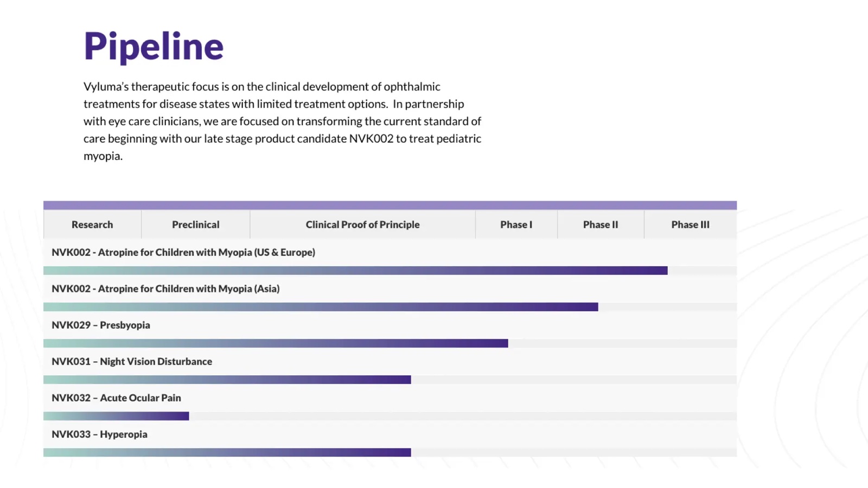Image resolution: width=868 pixels, height=488 pixels.
Task: Click the NVK029 – Presbyopia label
Action: (x=101, y=325)
